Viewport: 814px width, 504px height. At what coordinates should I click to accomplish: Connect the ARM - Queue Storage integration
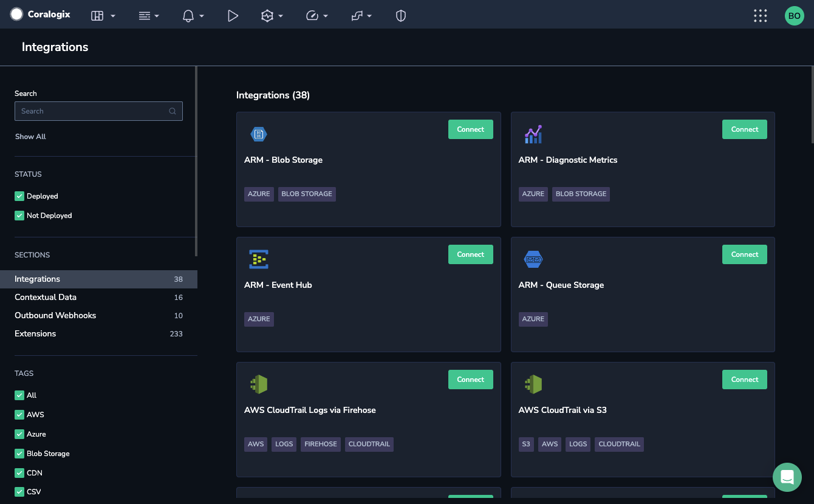(745, 254)
